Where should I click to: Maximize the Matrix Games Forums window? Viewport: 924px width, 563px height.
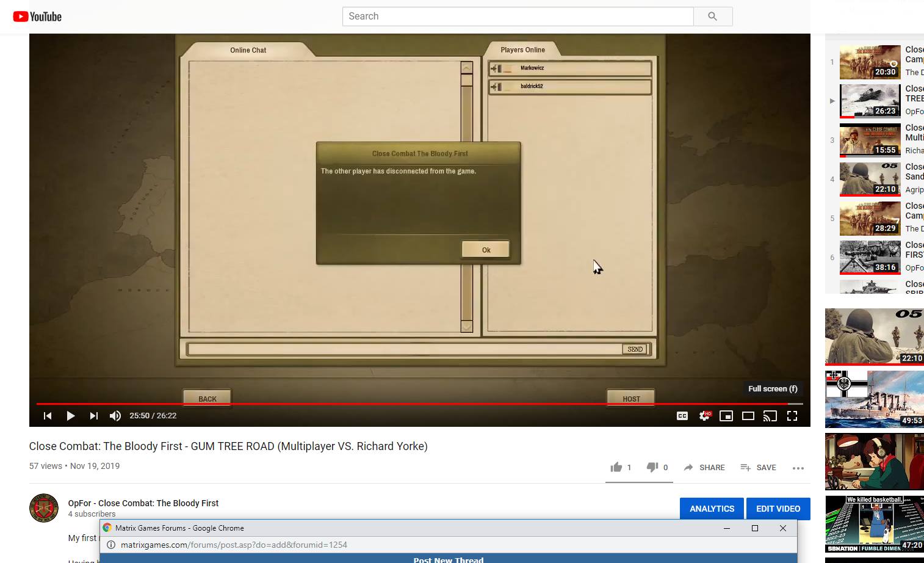[x=755, y=528]
